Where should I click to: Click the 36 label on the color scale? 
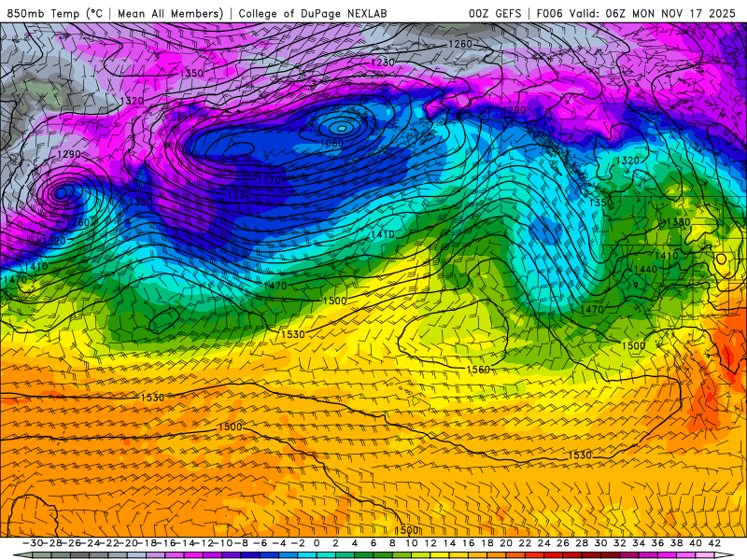(x=657, y=543)
